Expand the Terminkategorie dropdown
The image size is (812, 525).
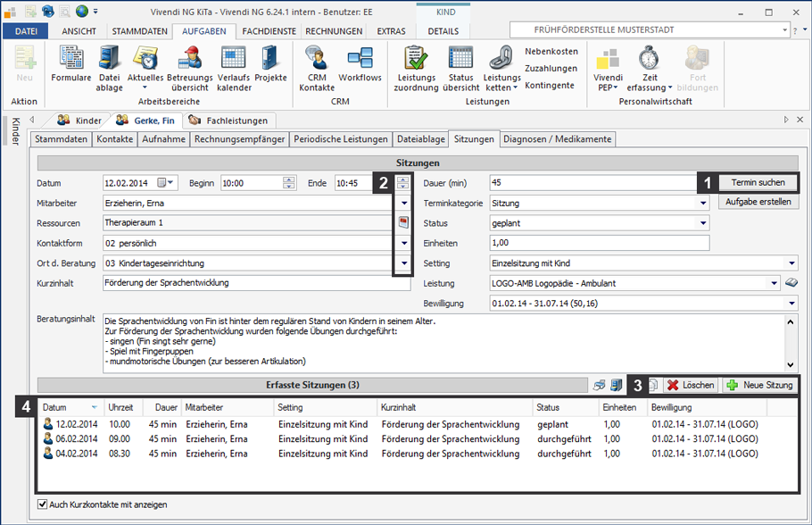703,204
